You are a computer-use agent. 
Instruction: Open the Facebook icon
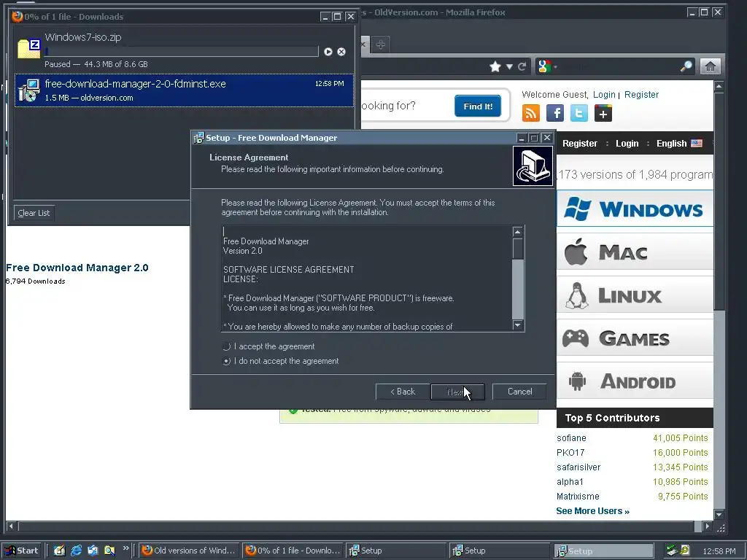click(555, 113)
